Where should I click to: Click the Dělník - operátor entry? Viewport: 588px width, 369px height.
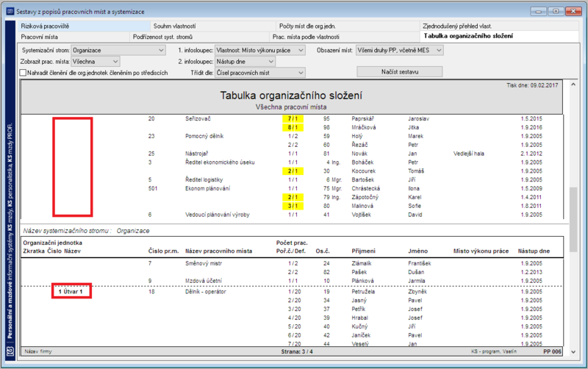click(206, 292)
